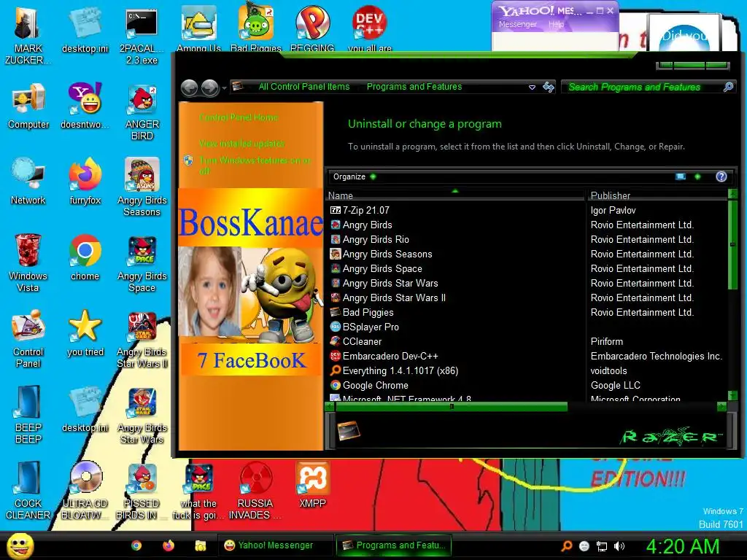Click the refresh button beside address bar
The height and width of the screenshot is (560, 747).
[549, 87]
